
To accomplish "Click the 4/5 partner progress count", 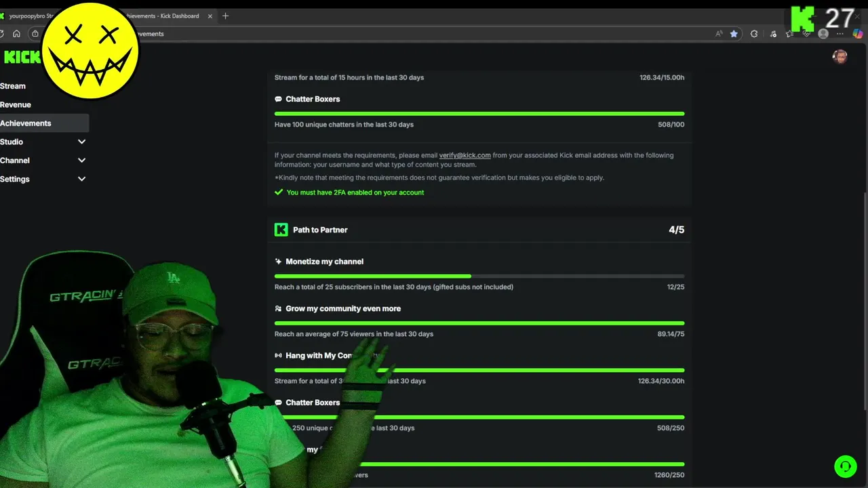I will click(x=676, y=230).
